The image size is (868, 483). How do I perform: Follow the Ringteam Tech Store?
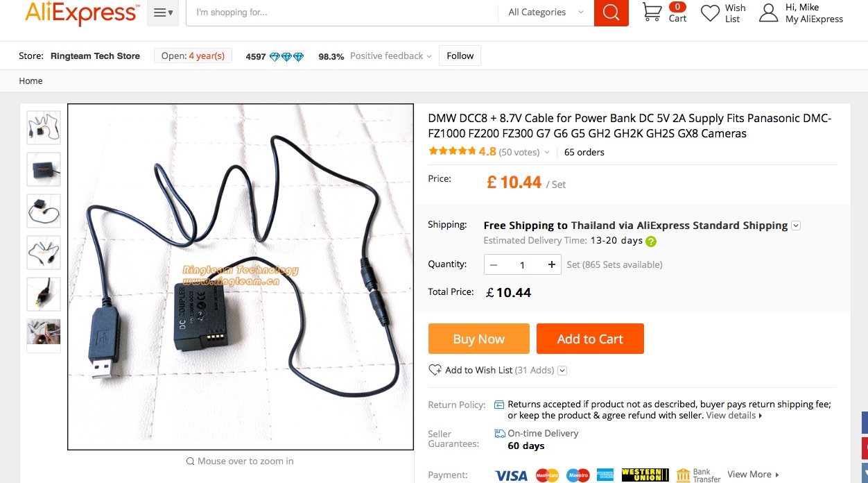tap(460, 56)
